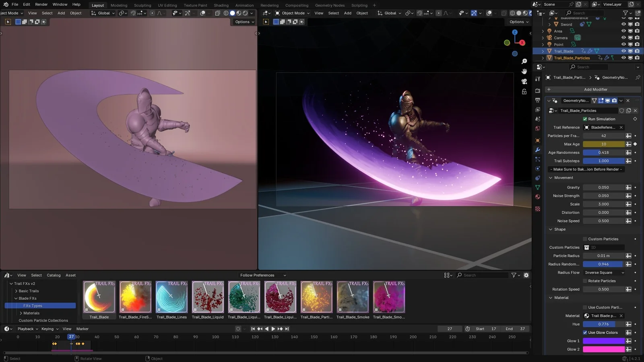Disable the Use Glow Colors checkbox
Screen dimensions: 644x362
585,333
